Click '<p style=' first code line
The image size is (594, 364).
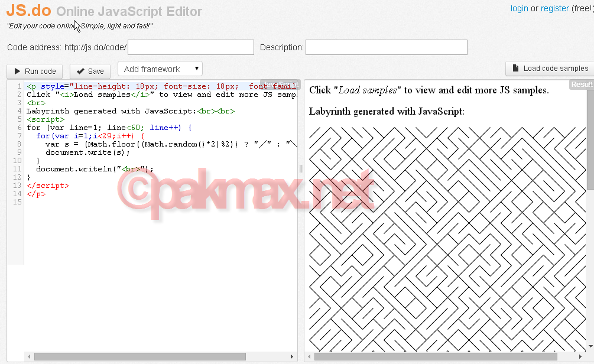pos(162,86)
